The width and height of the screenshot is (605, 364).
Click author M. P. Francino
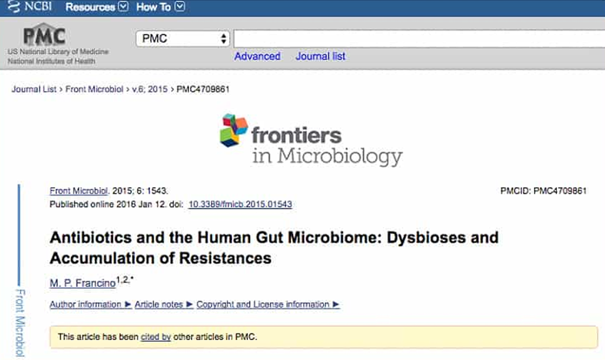(82, 284)
